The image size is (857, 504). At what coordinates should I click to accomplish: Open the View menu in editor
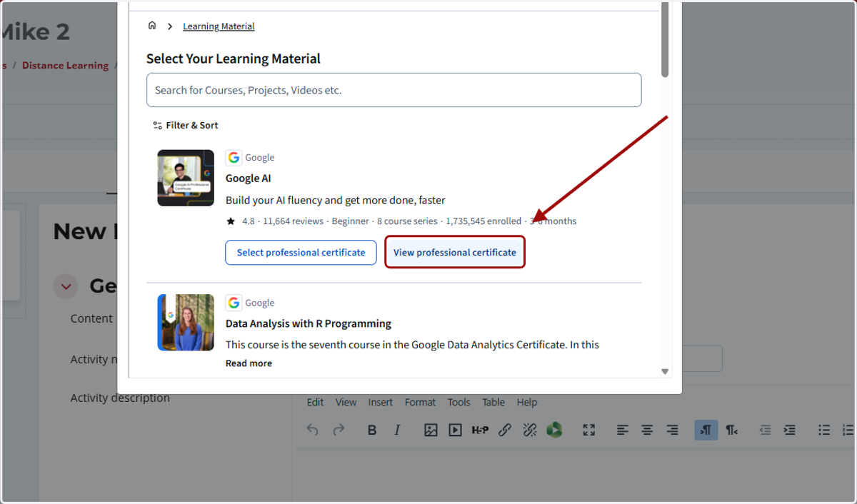tap(346, 403)
